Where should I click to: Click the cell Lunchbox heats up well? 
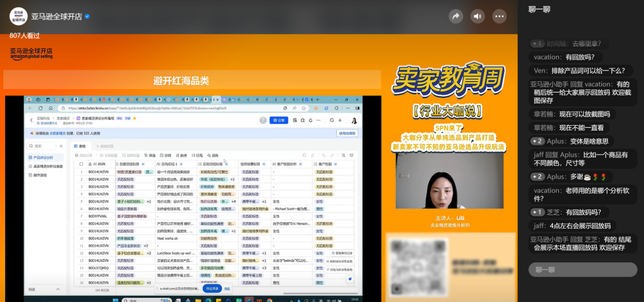(176, 253)
